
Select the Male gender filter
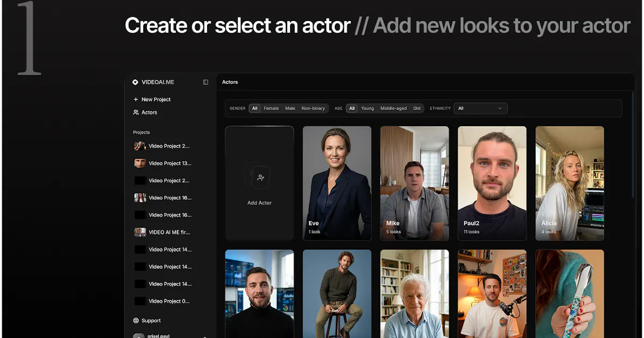click(290, 108)
